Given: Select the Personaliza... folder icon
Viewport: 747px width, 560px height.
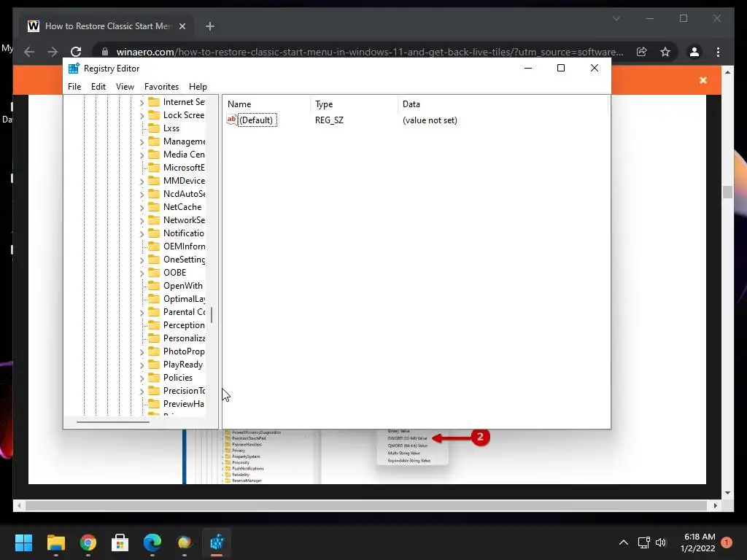Looking at the screenshot, I should pos(154,338).
